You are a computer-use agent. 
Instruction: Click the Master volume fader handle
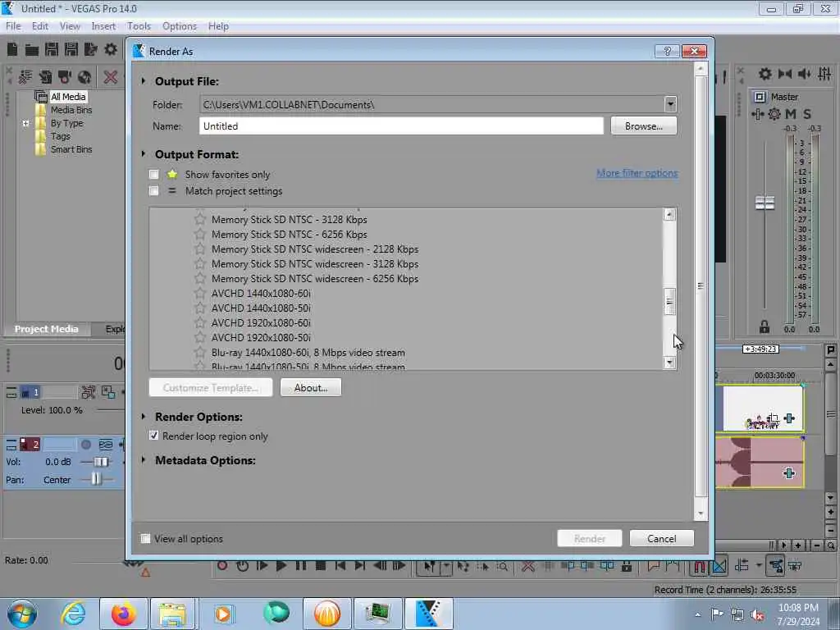tap(765, 203)
